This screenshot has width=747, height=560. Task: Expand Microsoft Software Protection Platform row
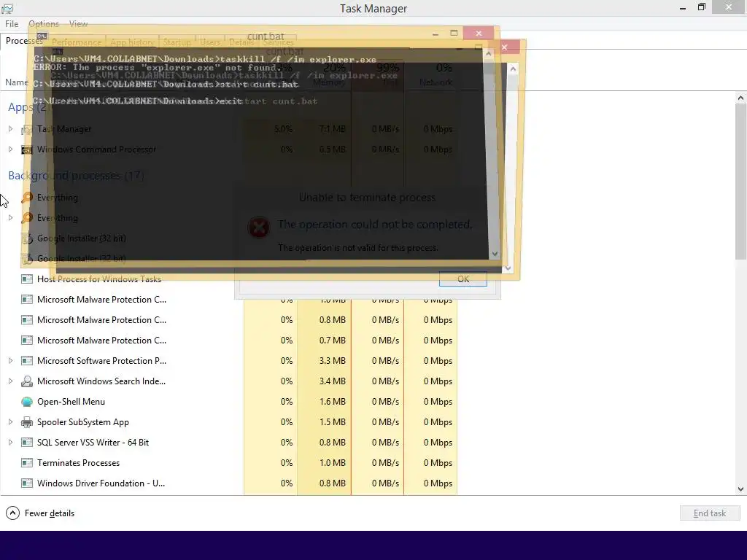pyautogui.click(x=10, y=360)
